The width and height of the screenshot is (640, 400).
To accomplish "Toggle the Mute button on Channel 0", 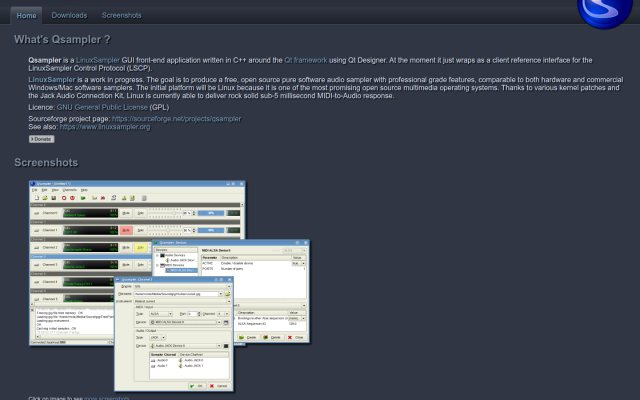I will pos(126,213).
